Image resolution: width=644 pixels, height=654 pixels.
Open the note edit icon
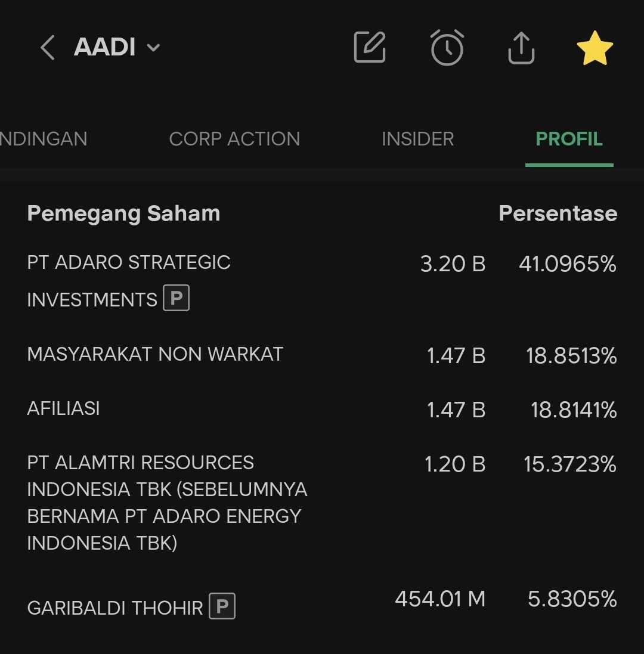pos(370,48)
